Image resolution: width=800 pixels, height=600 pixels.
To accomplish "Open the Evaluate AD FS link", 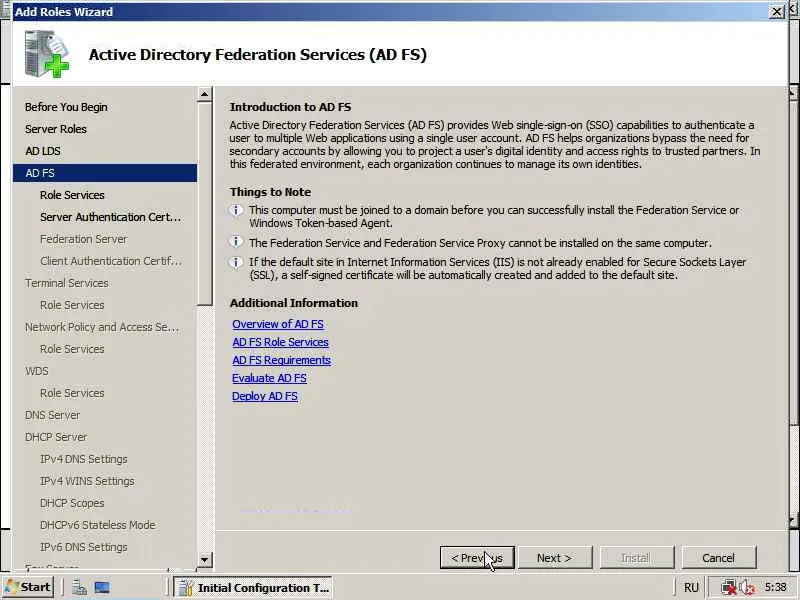I will click(x=269, y=378).
